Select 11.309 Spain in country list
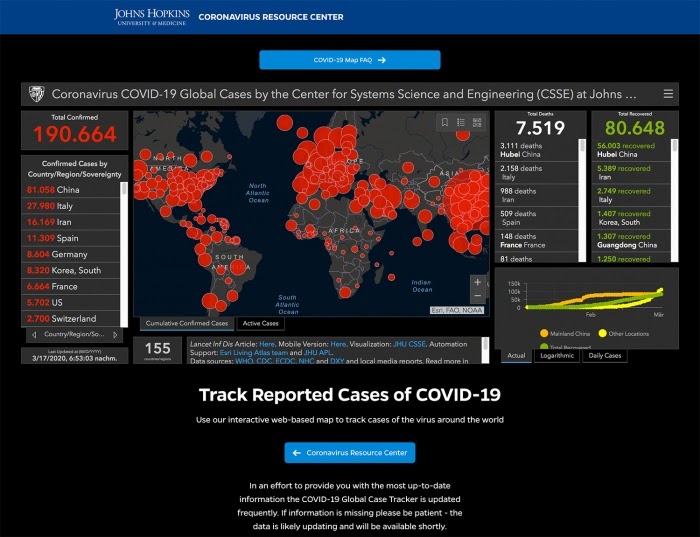The height and width of the screenshot is (537, 700). [x=71, y=238]
